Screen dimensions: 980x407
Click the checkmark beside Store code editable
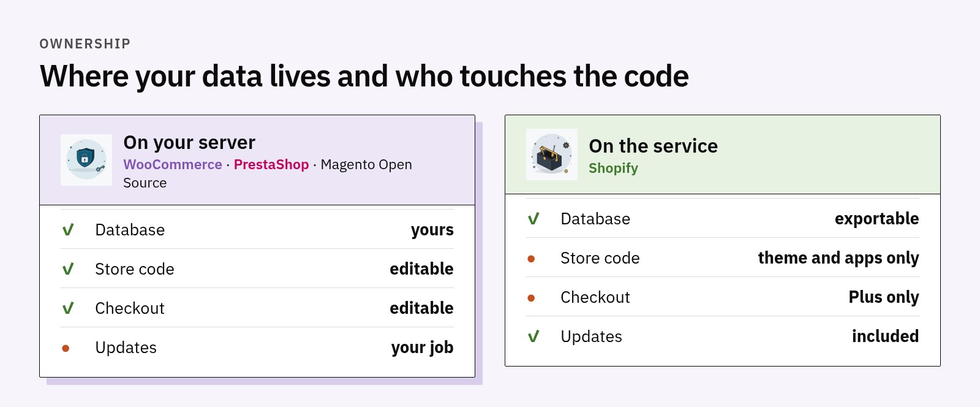pyautogui.click(x=68, y=269)
